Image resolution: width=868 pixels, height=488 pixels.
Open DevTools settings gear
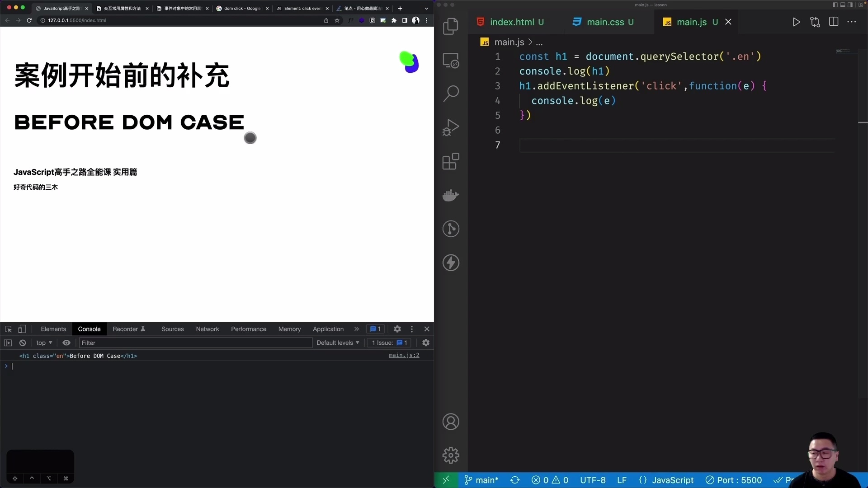[397, 329]
